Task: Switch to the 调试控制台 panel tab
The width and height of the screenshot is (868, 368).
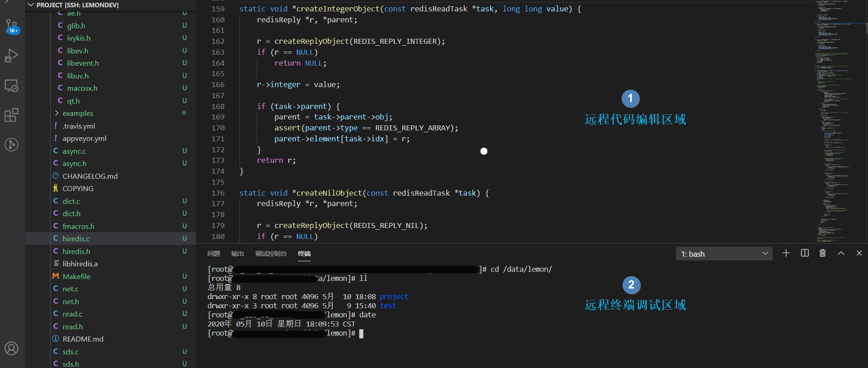Action: 271,254
